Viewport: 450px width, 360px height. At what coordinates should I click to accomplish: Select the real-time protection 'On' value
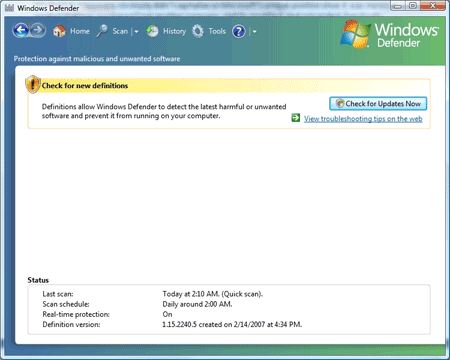click(x=167, y=314)
